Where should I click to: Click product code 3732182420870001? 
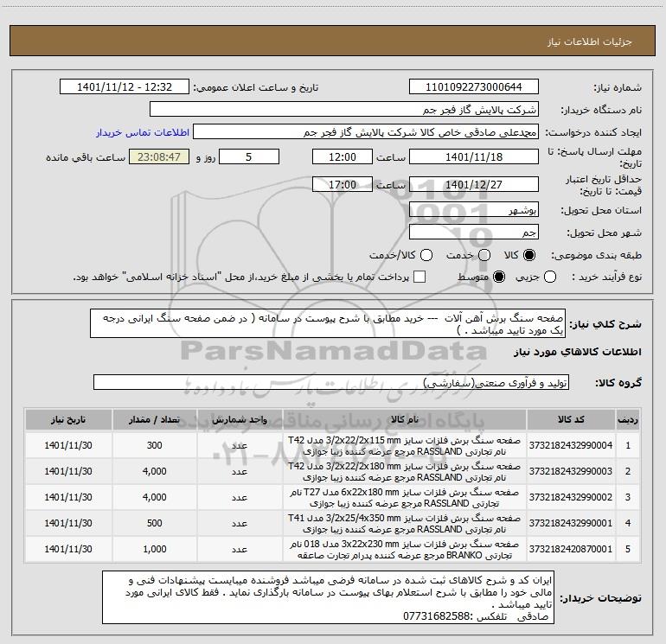[x=571, y=549]
